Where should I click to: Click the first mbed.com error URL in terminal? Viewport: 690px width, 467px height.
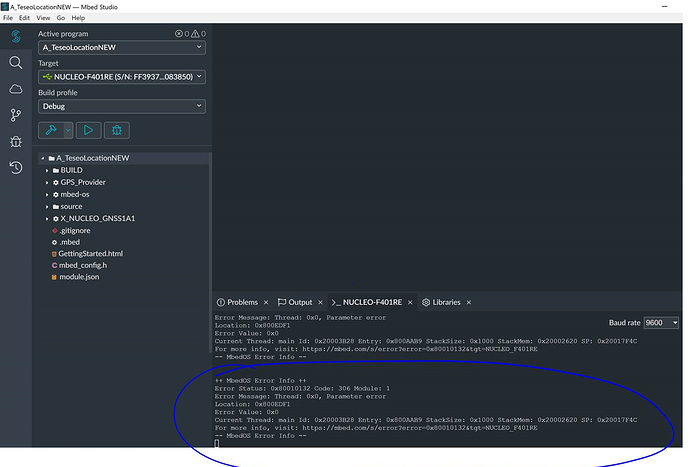[x=420, y=349]
